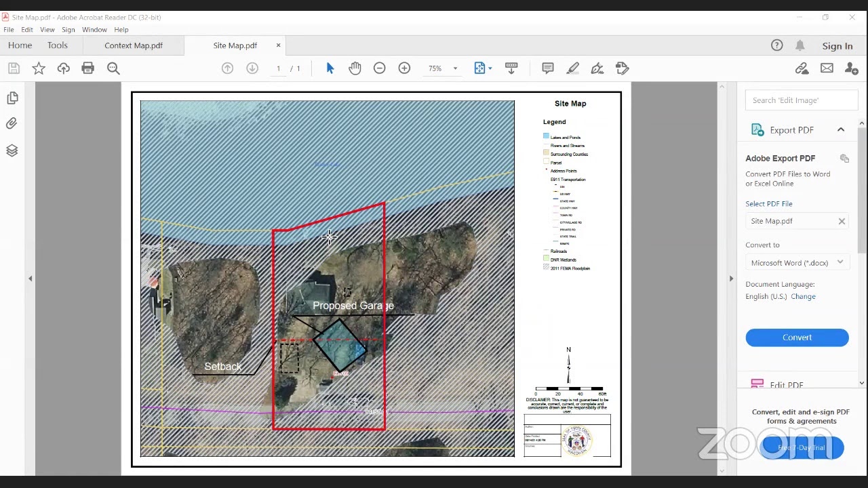Image resolution: width=868 pixels, height=488 pixels.
Task: Collapse the left navigation pane
Action: (x=30, y=279)
